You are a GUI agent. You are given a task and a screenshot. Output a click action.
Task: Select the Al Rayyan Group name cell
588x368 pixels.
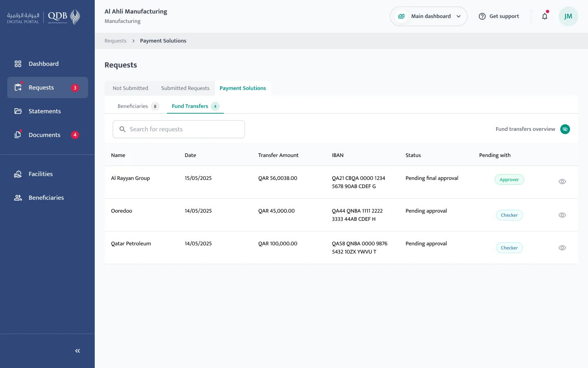130,178
